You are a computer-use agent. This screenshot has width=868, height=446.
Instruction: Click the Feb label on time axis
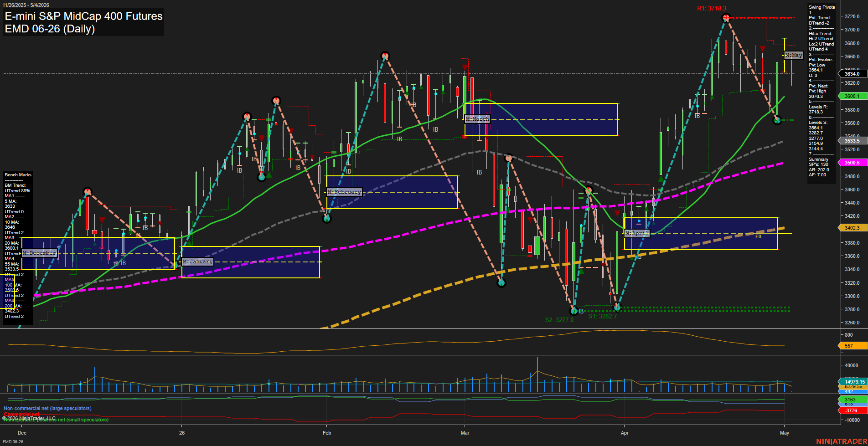[326, 433]
